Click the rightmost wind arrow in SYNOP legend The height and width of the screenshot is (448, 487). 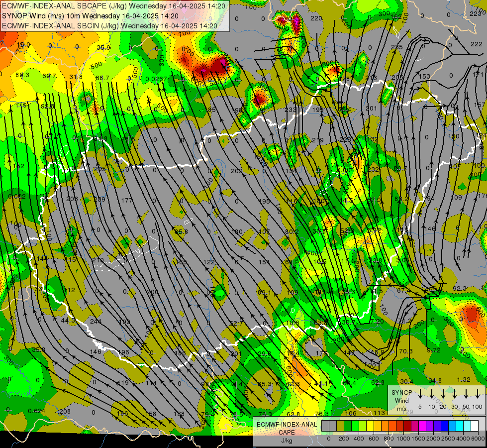[x=478, y=393]
